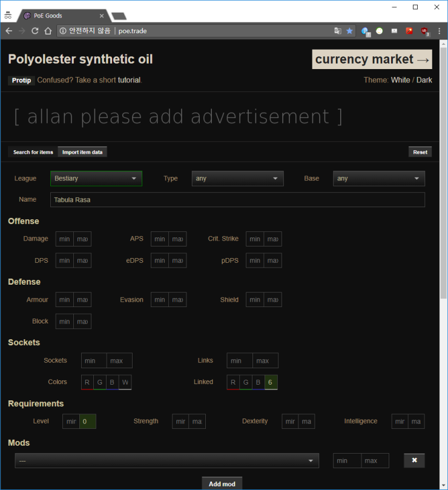Toggle the bookmark star icon
Viewport: 448px width, 490px height.
(x=349, y=31)
